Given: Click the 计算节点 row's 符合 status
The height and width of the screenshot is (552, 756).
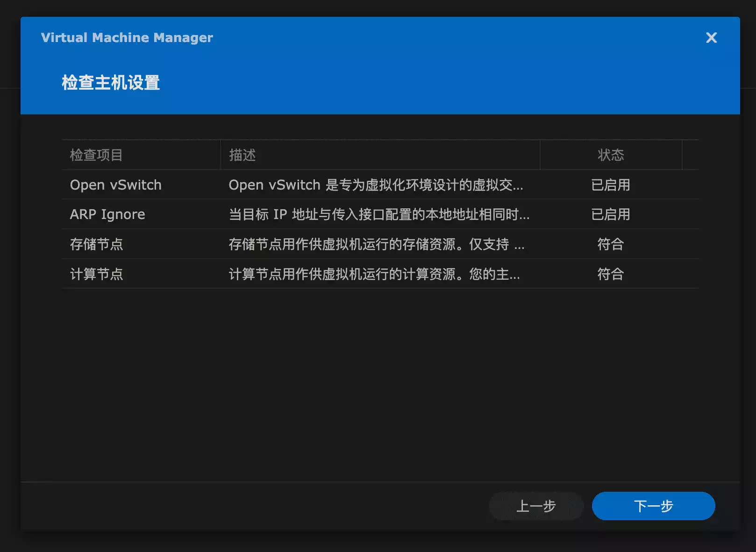Looking at the screenshot, I should (610, 274).
